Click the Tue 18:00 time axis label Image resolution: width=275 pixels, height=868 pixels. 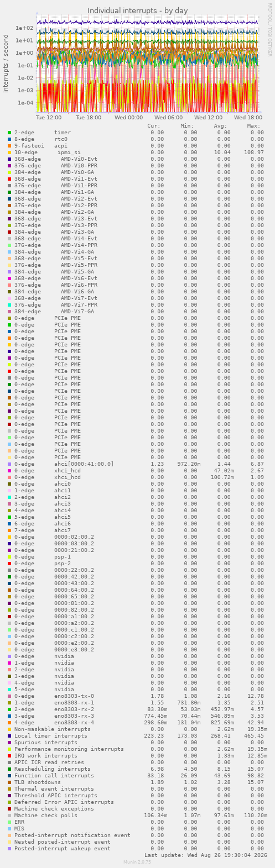pos(89,117)
